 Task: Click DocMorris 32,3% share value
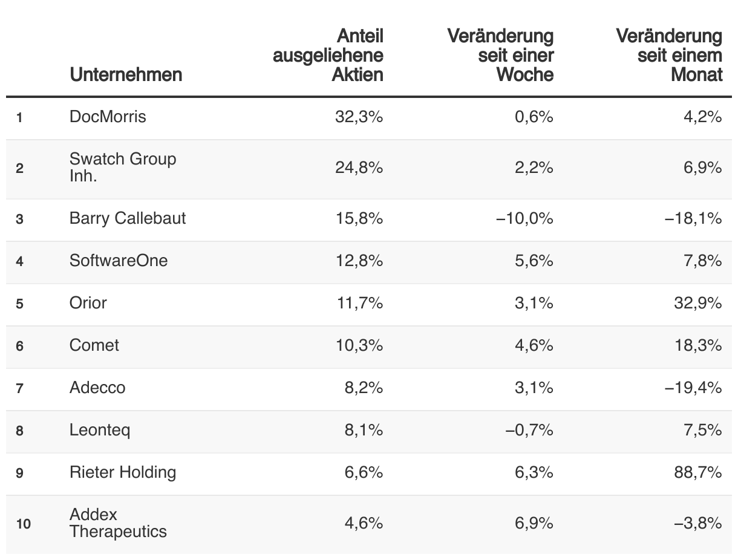click(359, 117)
